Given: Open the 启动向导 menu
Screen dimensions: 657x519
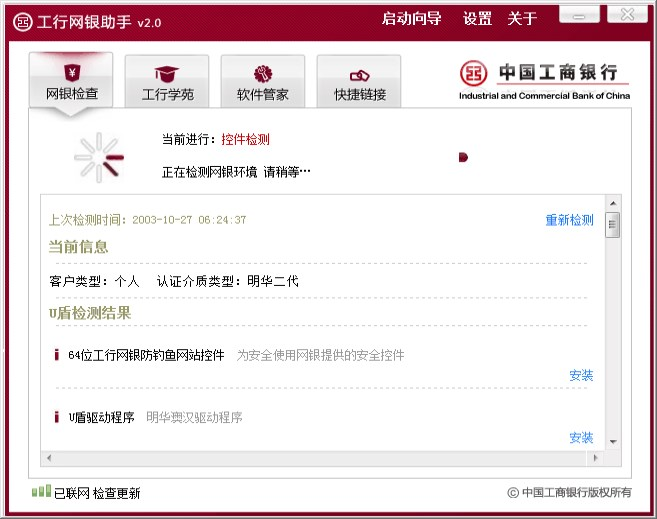Looking at the screenshot, I should [x=411, y=19].
